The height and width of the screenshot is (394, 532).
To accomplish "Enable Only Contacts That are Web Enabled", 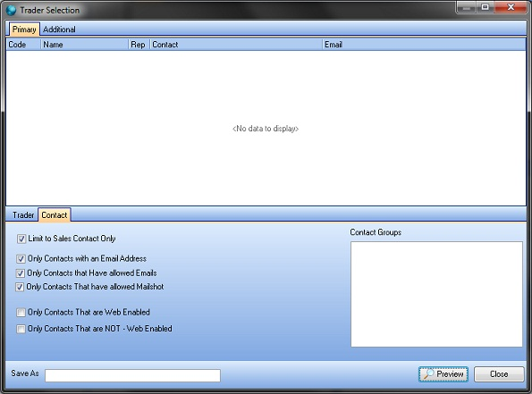I will click(x=21, y=313).
